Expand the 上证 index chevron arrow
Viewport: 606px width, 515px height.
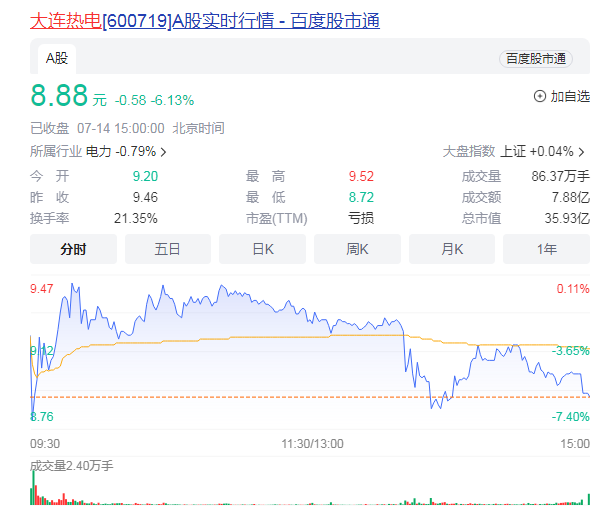pos(582,152)
